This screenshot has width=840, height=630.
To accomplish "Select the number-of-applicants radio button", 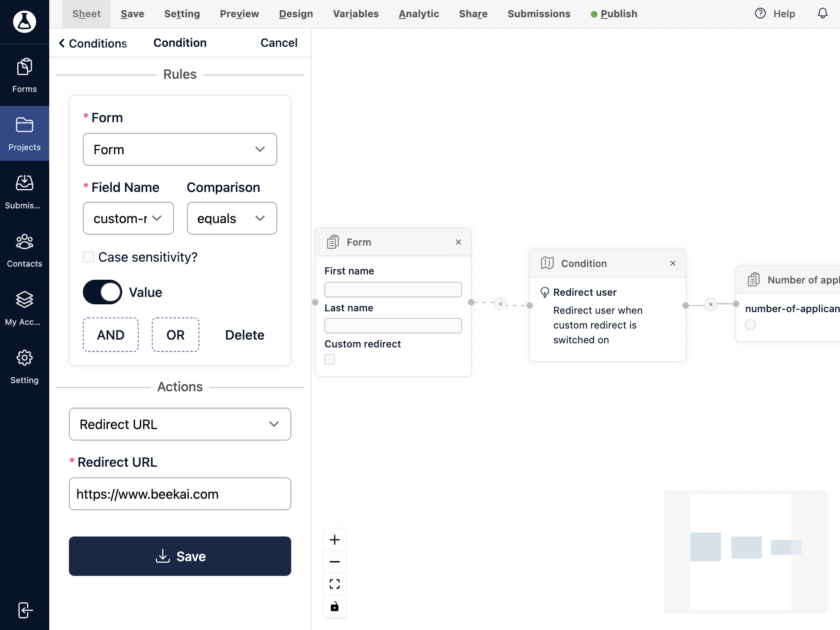I will click(751, 325).
